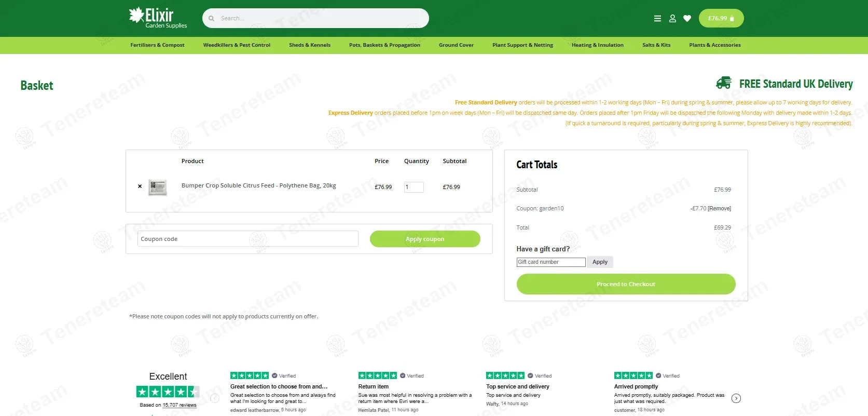The width and height of the screenshot is (868, 416).
Task: Click the Cart Totals heading
Action: (537, 165)
